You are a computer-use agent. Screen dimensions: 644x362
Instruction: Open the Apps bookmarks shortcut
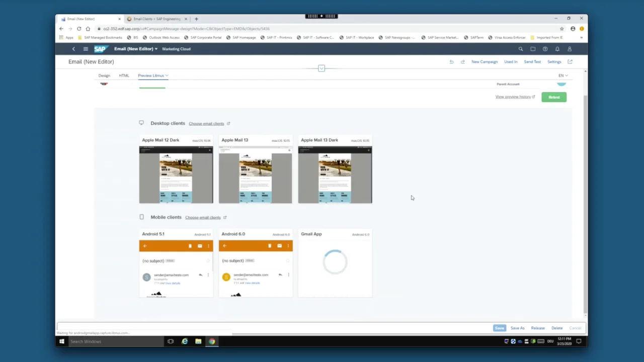pyautogui.click(x=66, y=37)
